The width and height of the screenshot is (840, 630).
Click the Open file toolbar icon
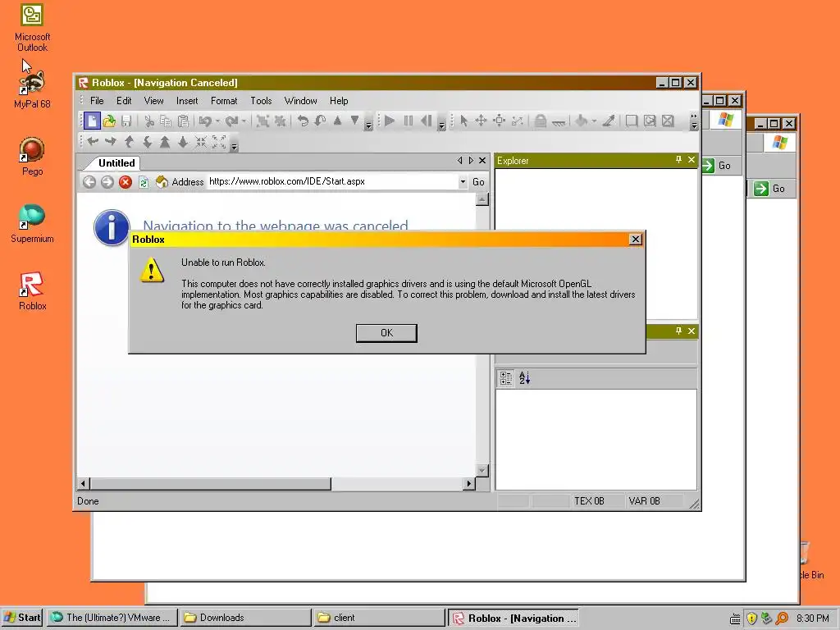(109, 121)
